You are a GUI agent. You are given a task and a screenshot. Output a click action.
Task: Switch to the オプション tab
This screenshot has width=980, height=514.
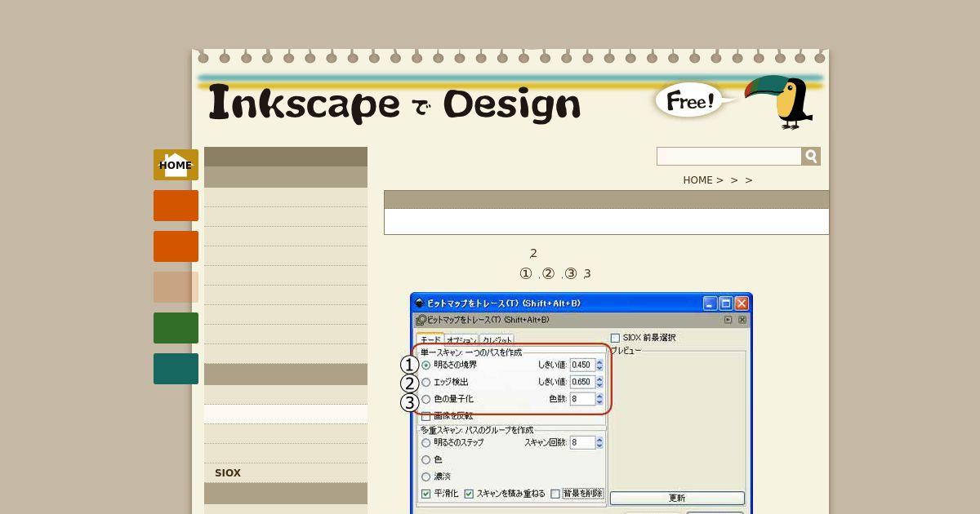pyautogui.click(x=461, y=340)
